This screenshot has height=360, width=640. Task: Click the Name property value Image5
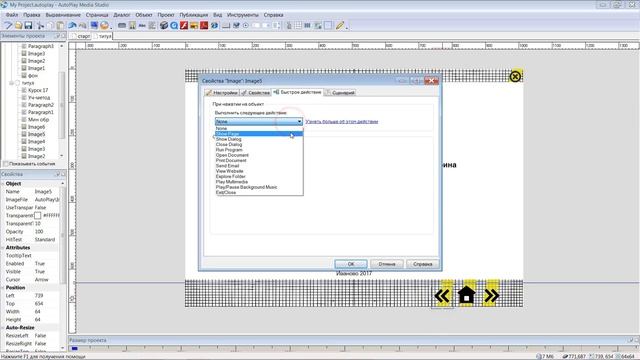(x=47, y=191)
